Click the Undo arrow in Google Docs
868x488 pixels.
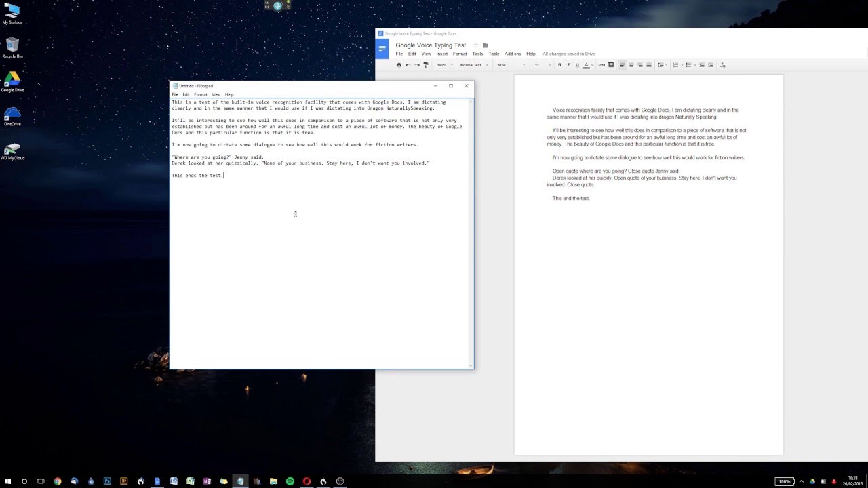[408, 65]
